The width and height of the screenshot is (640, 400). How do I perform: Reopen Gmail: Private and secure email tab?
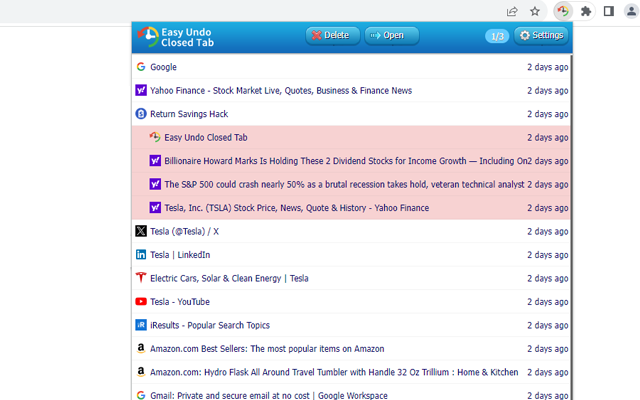pyautogui.click(x=351, y=393)
